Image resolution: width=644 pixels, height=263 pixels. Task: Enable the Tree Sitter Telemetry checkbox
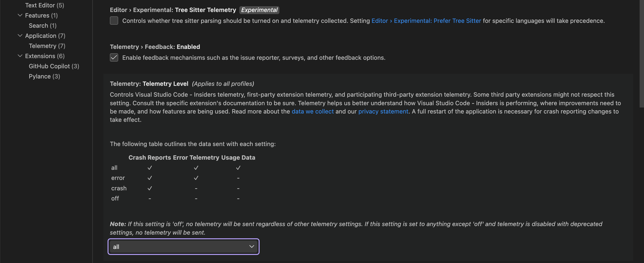tap(114, 21)
